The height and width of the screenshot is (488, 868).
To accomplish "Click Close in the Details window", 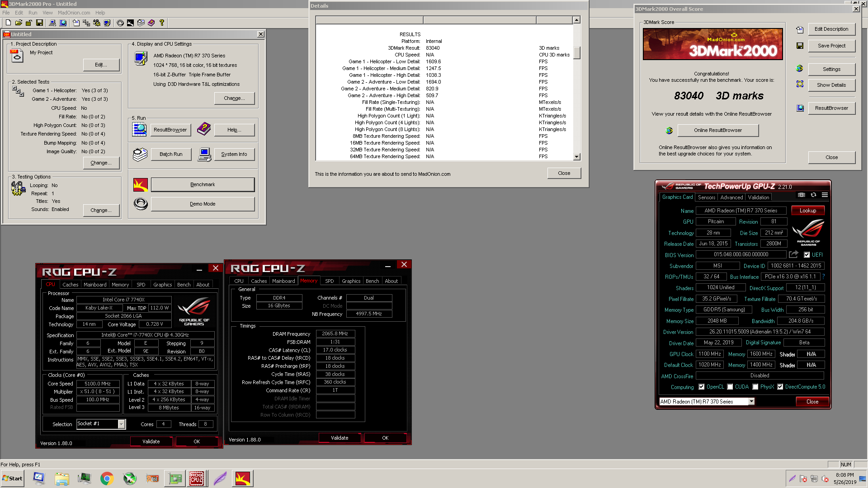I will tap(564, 174).
